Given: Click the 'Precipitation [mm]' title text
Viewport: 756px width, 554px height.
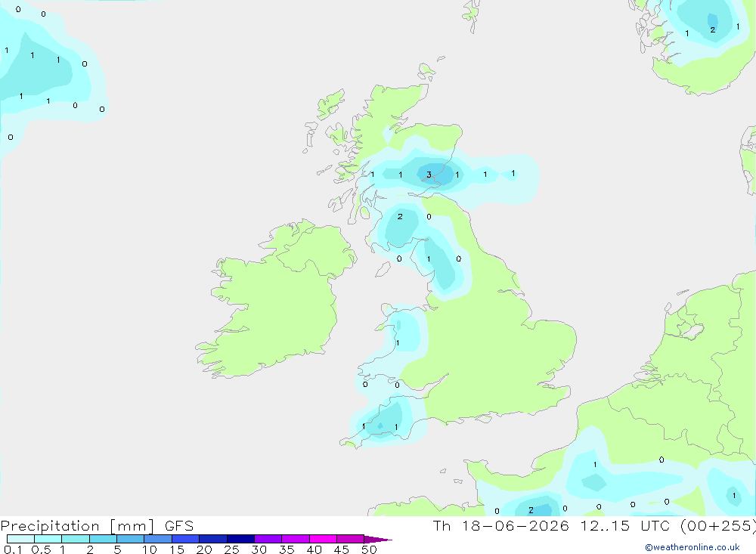Looking at the screenshot, I should click(x=78, y=526).
